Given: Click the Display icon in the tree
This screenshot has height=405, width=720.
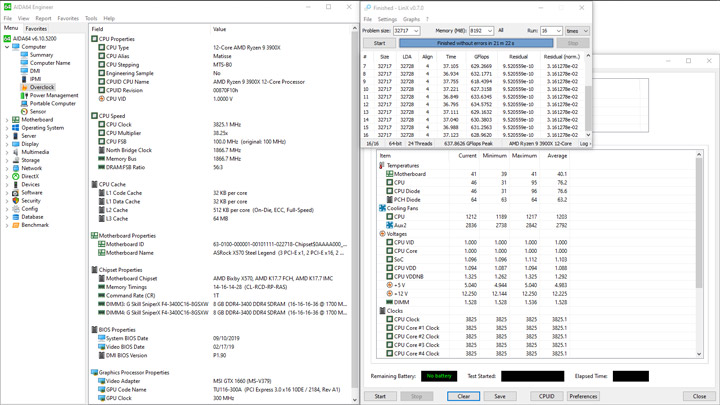Looking at the screenshot, I should pyautogui.click(x=16, y=144).
